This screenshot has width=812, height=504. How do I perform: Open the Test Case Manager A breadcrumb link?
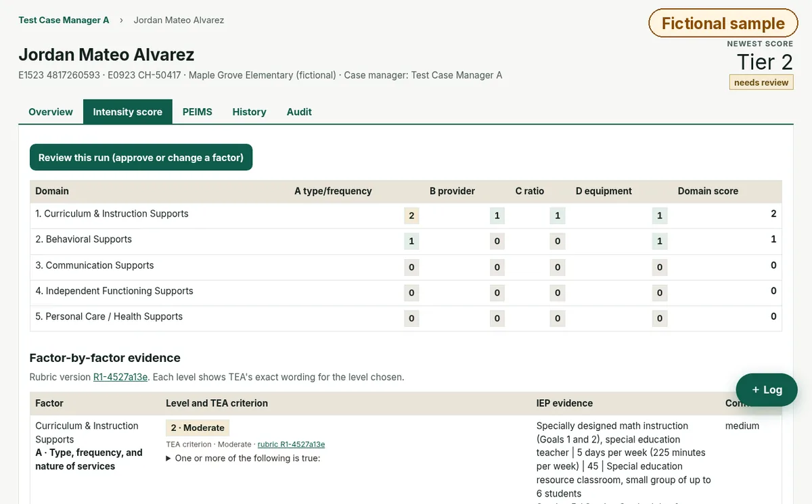[x=64, y=20]
